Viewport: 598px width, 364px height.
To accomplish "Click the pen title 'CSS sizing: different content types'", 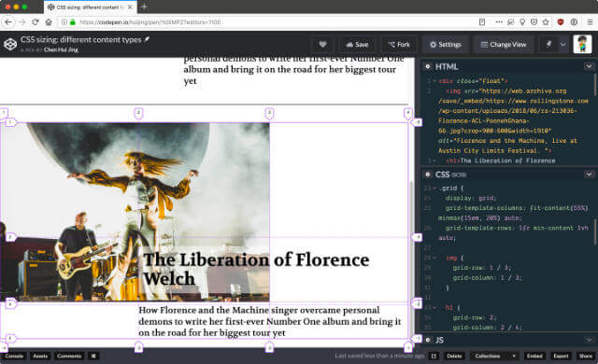I will 81,39.
